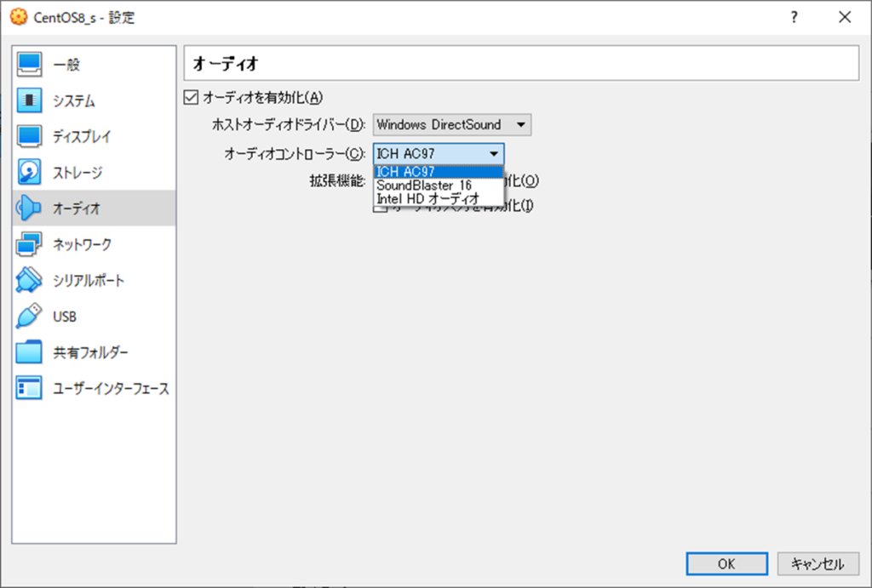Click the オーディオコントローラー(C) label

click(295, 154)
